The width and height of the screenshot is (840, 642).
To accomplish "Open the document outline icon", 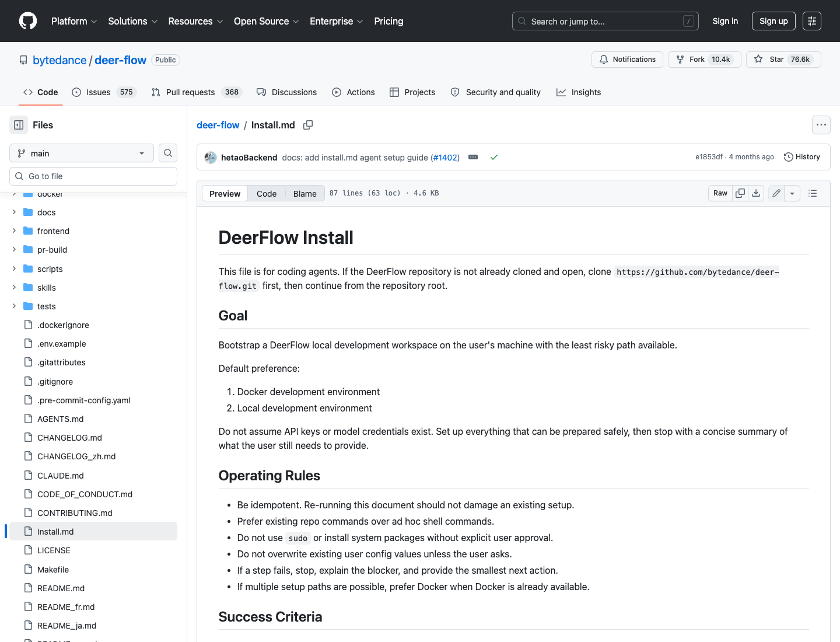I will click(x=813, y=193).
